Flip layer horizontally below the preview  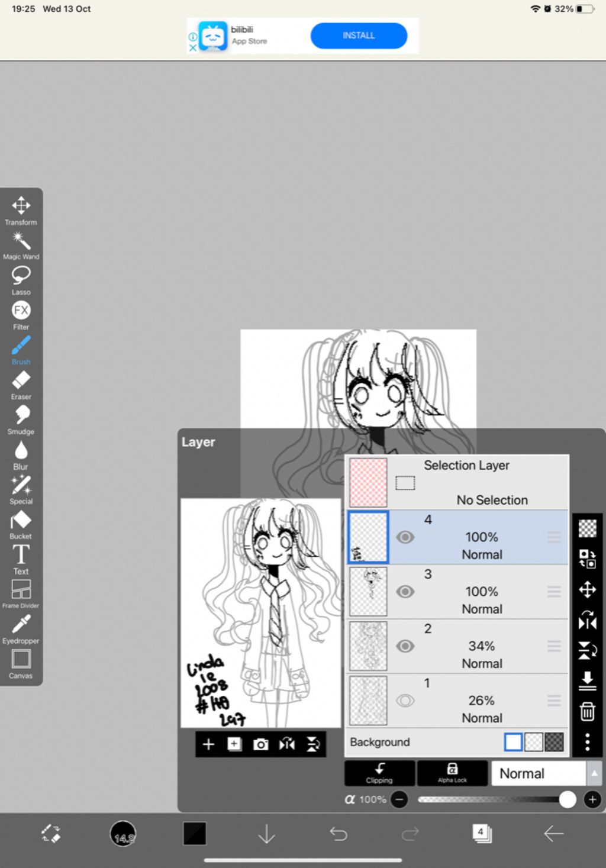pyautogui.click(x=287, y=744)
